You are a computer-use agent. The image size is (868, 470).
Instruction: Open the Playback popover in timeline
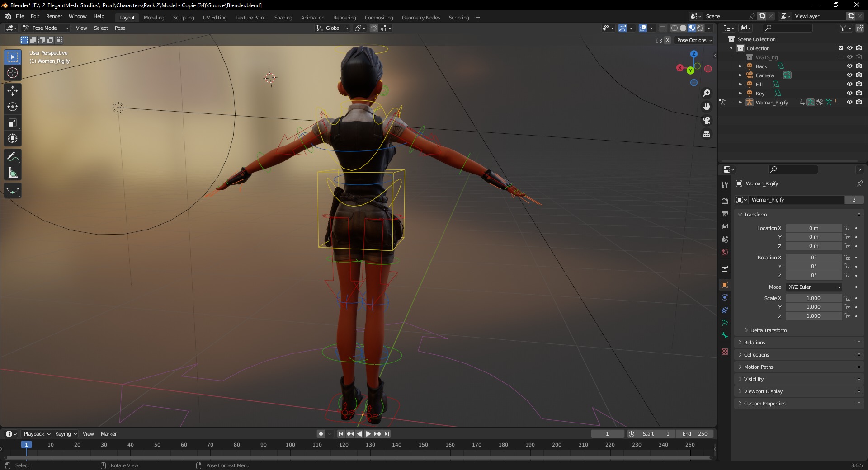(x=37, y=434)
